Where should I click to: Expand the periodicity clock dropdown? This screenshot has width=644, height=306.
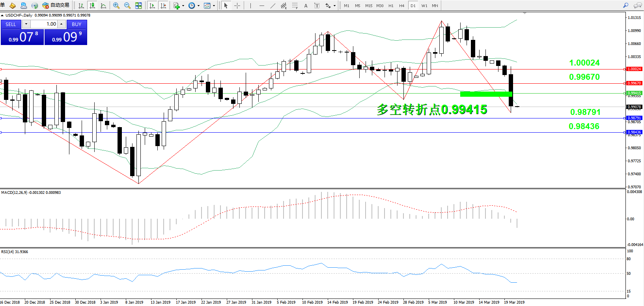point(198,6)
